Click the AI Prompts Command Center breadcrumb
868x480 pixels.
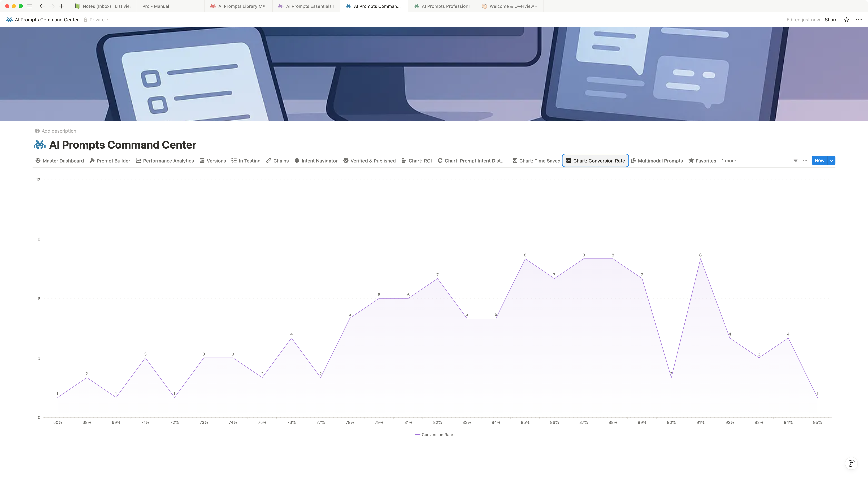pos(46,20)
